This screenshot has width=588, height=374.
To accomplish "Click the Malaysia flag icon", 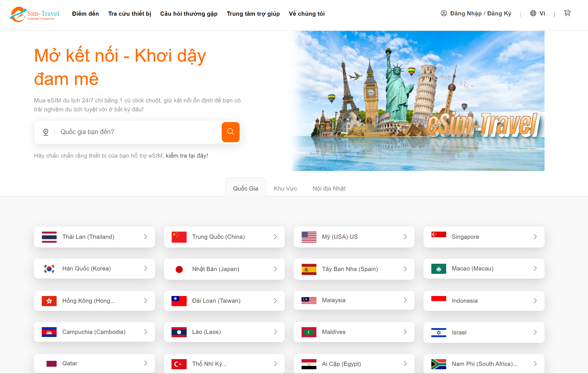I will tap(309, 300).
